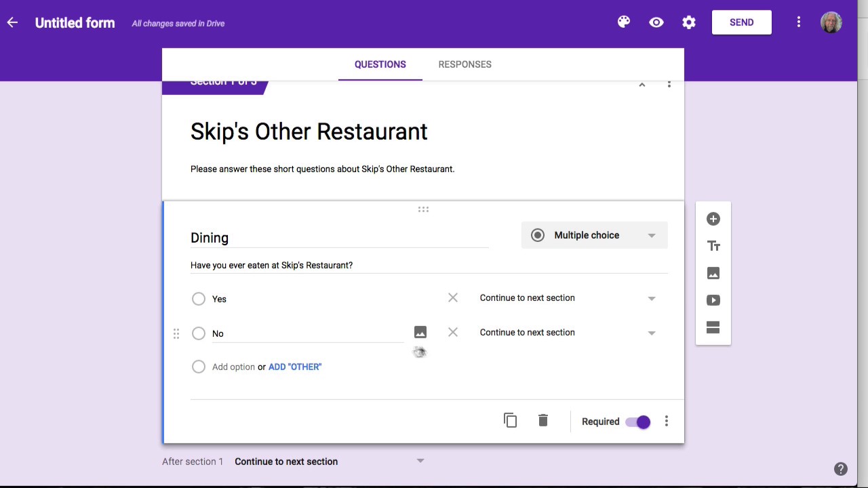The width and height of the screenshot is (868, 488).
Task: Delete the Dining question with trash icon
Action: [543, 421]
